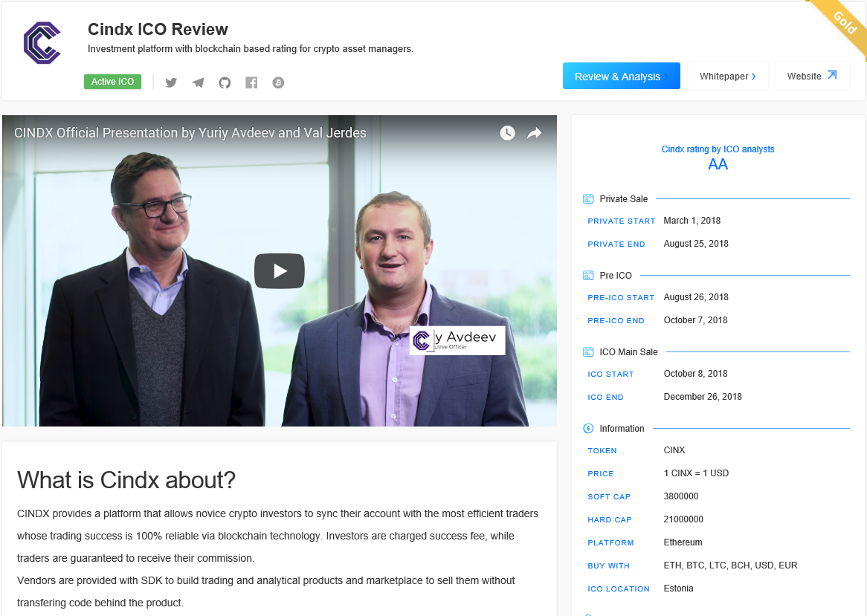The image size is (867, 616).
Task: Click the soft cap value 3800000
Action: 680,496
